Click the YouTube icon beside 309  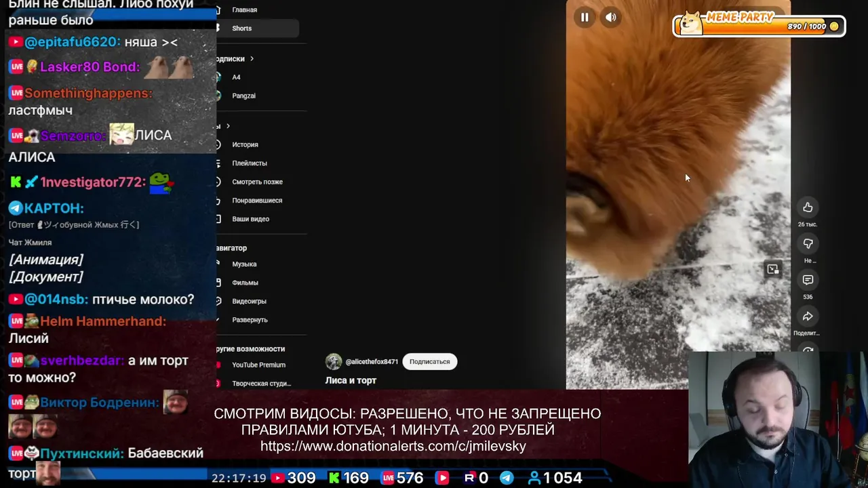[x=277, y=478]
